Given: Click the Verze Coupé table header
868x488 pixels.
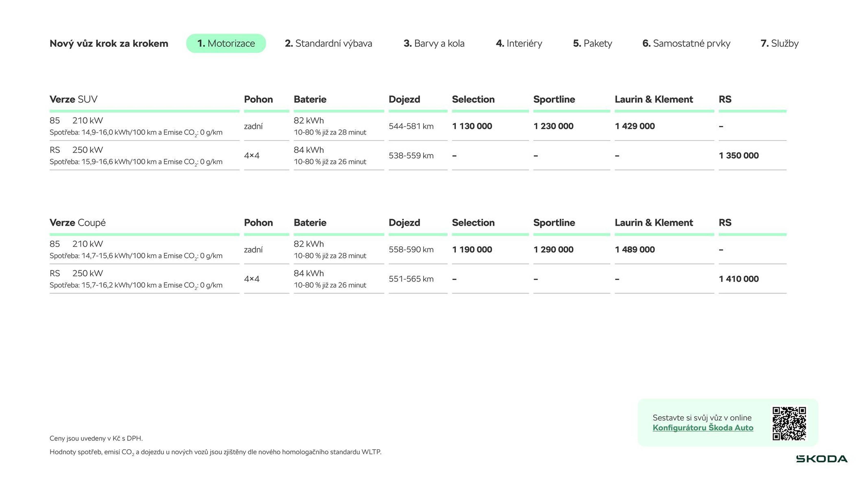Looking at the screenshot, I should [77, 223].
